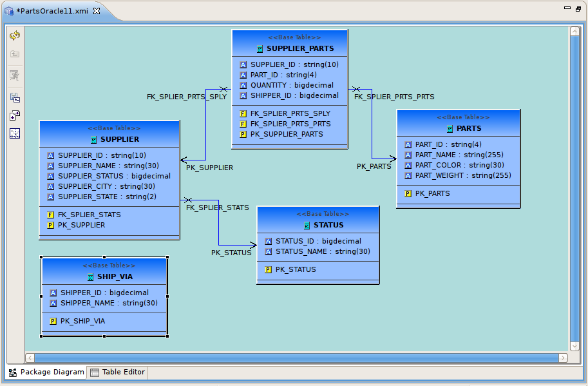This screenshot has width=588, height=386.
Task: Click the navigate-up folder icon on the sidebar
Action: click(14, 54)
